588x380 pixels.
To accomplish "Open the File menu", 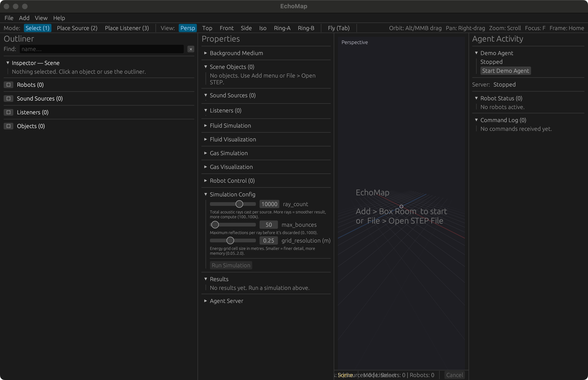I will (x=9, y=18).
